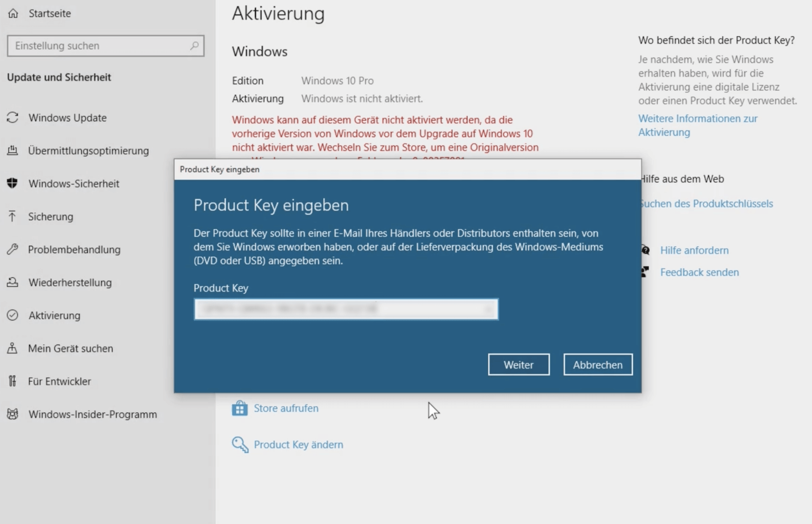
Task: Click the Feedback senden person icon
Action: click(x=645, y=272)
